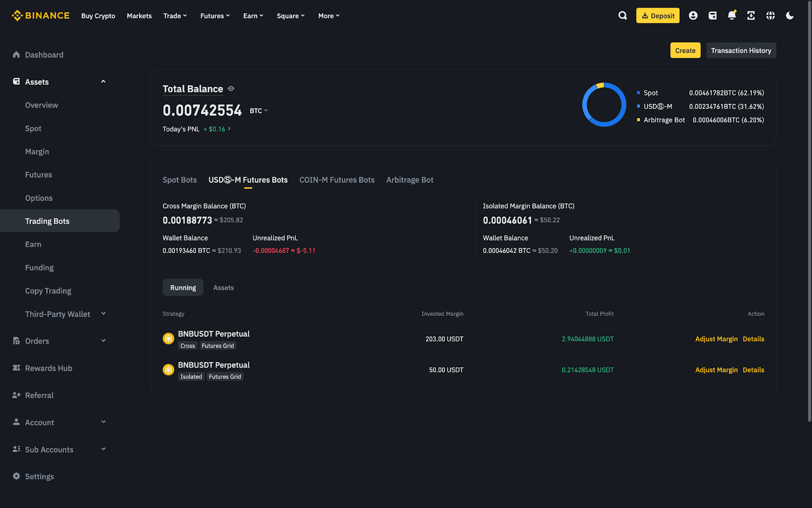The image size is (812, 508).
Task: Hide balance with the eye icon
Action: pyautogui.click(x=231, y=89)
